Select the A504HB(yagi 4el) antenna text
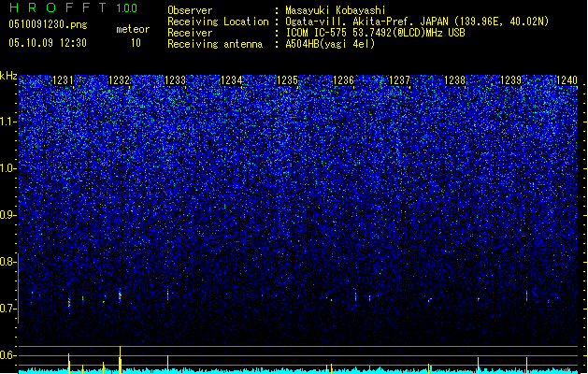This screenshot has height=374, width=588. click(x=330, y=44)
